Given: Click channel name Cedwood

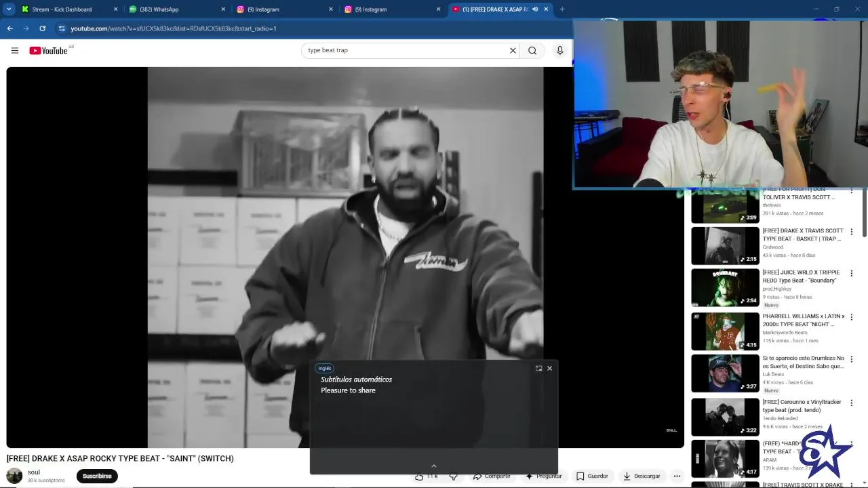Looking at the screenshot, I should (x=772, y=247).
